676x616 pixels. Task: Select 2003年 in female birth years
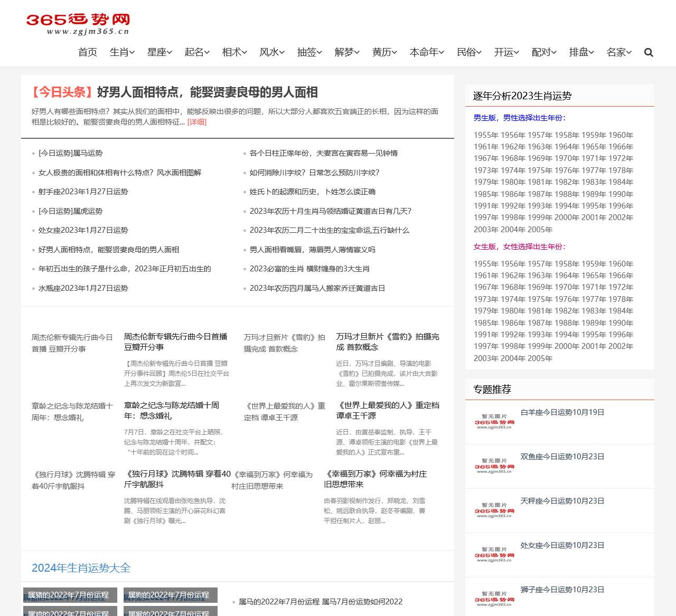[x=486, y=358]
